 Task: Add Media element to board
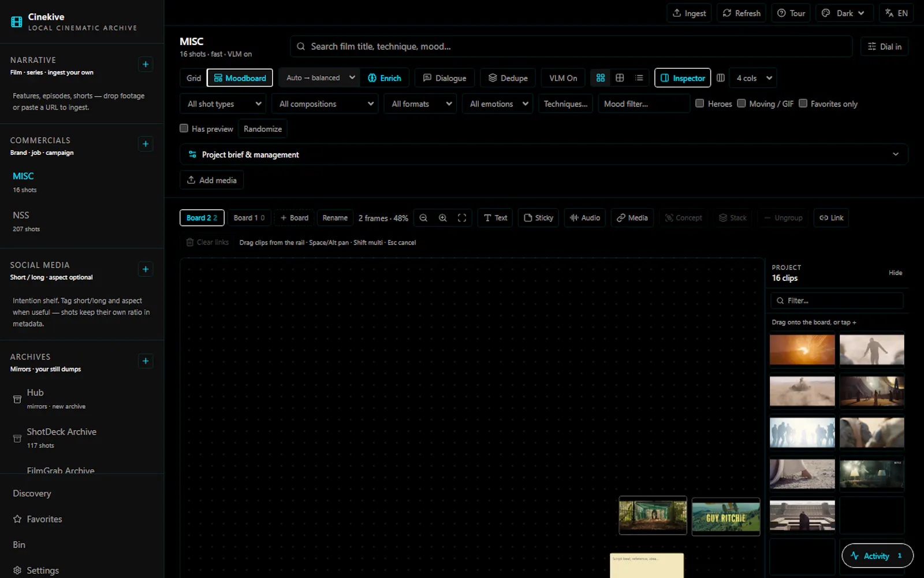tap(632, 218)
